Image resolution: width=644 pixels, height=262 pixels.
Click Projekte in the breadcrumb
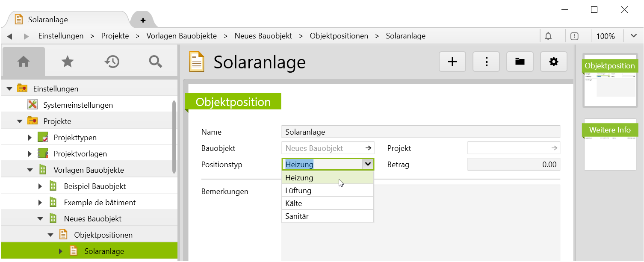[115, 36]
